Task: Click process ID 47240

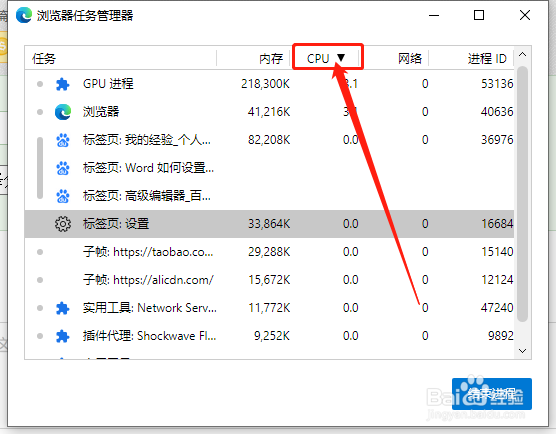Action: pyautogui.click(x=497, y=308)
